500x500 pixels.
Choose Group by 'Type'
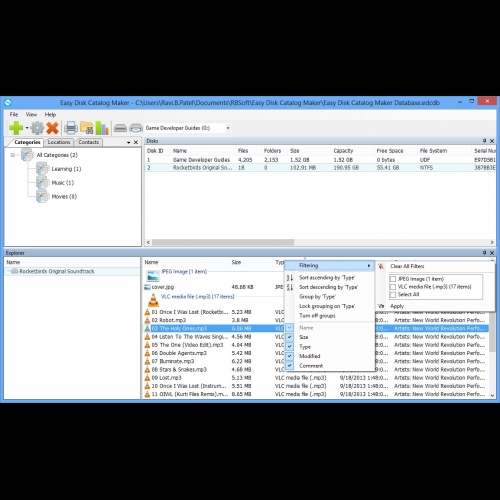point(317,297)
